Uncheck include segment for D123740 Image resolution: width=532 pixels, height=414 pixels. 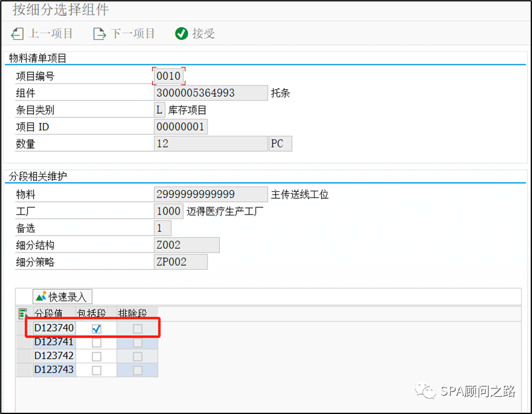click(x=97, y=328)
